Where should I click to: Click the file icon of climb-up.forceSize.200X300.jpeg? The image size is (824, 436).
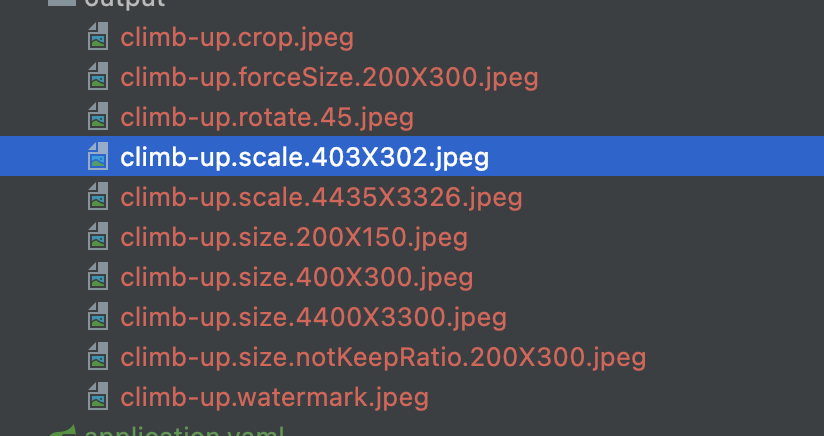[x=97, y=78]
